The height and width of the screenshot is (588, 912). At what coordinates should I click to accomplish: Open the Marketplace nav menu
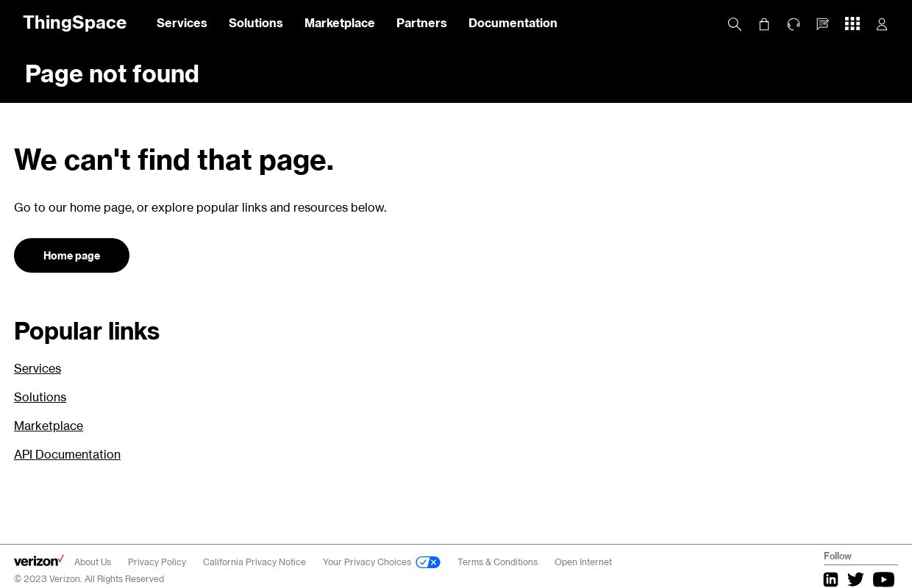click(x=340, y=23)
